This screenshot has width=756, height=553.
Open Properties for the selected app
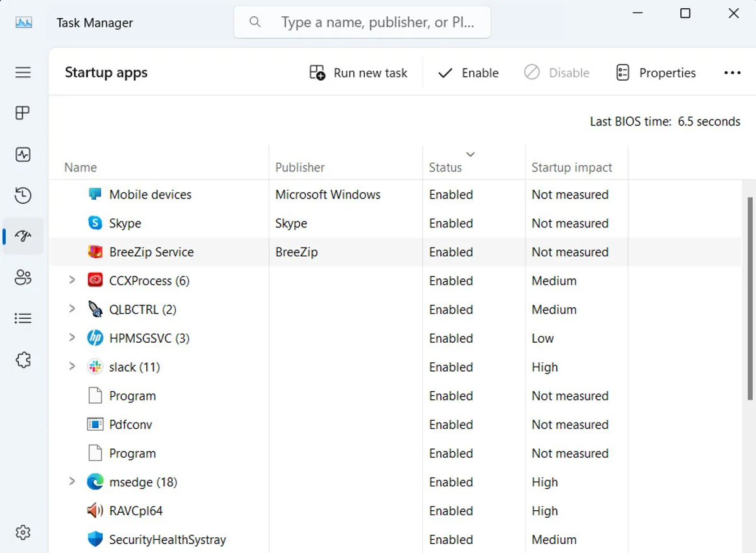coord(656,73)
